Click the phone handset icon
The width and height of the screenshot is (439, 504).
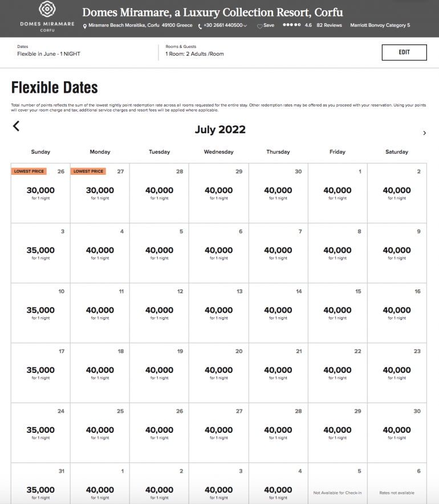click(x=200, y=26)
